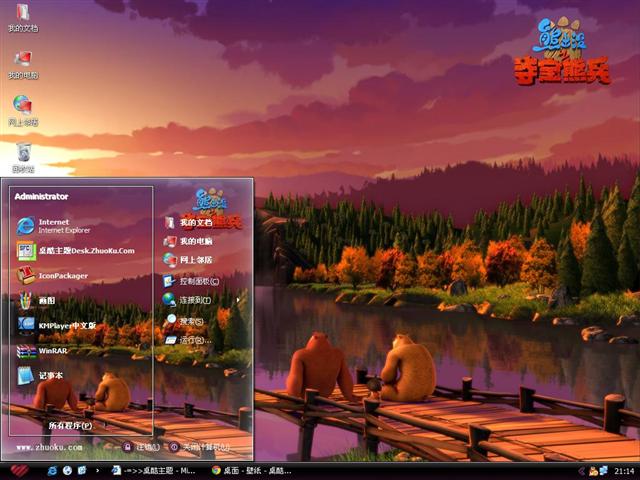Open 搜索(S) search entry in Start menu
The height and width of the screenshot is (480, 640).
(x=184, y=321)
